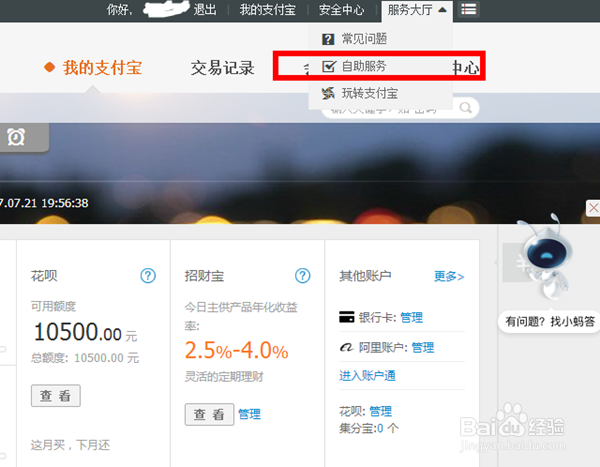Click 管理 link for 阿里账户
Viewport: 600px width, 467px height.
coord(422,347)
